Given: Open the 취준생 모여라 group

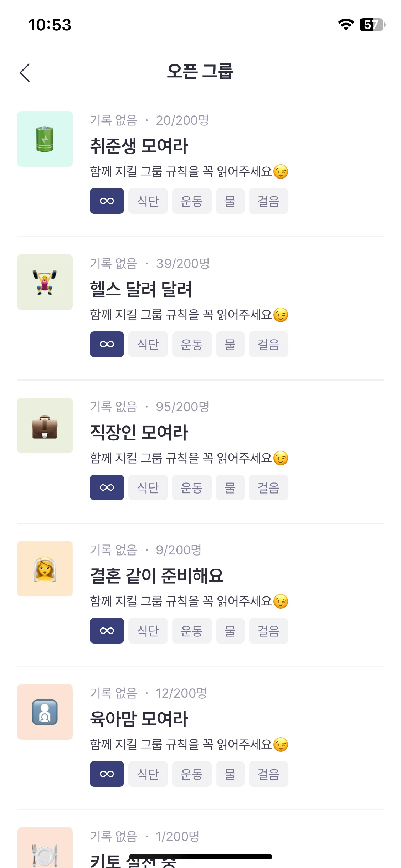Looking at the screenshot, I should pos(139,146).
